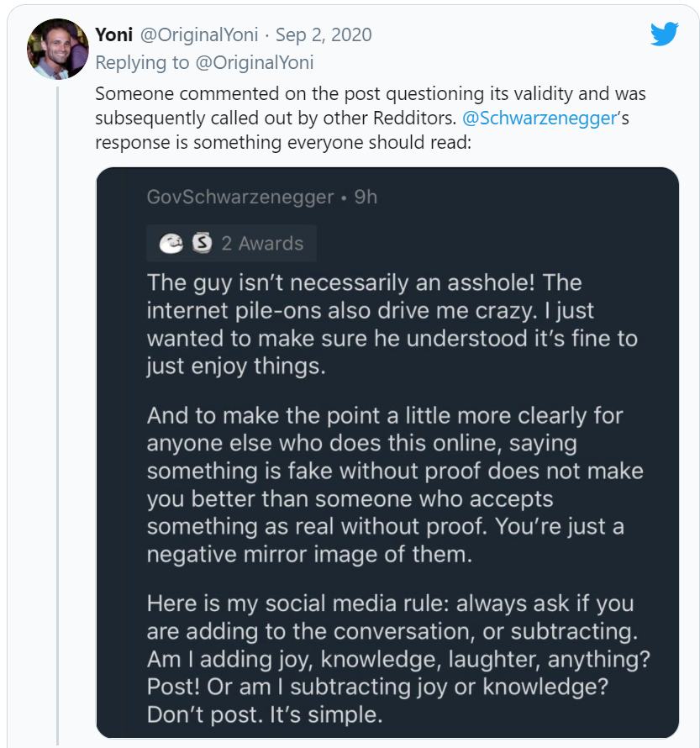Click the paragraph starting 'The guy isn't'
This screenshot has width=700, height=748.
[392, 324]
